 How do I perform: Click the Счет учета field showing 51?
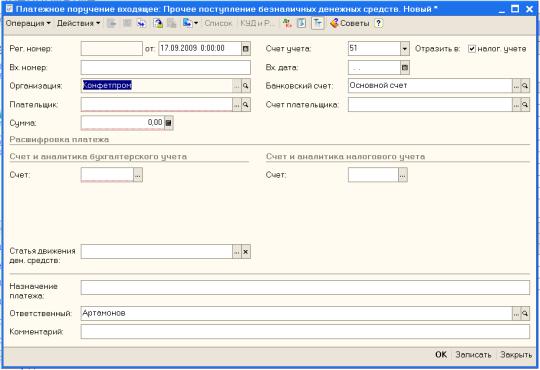tap(374, 49)
